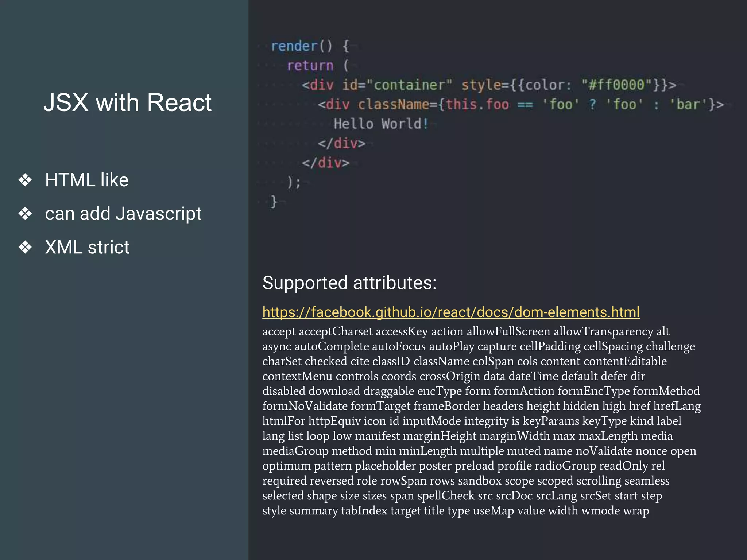Image resolution: width=747 pixels, height=560 pixels.
Task: Click the JSX with React title
Action: [127, 102]
